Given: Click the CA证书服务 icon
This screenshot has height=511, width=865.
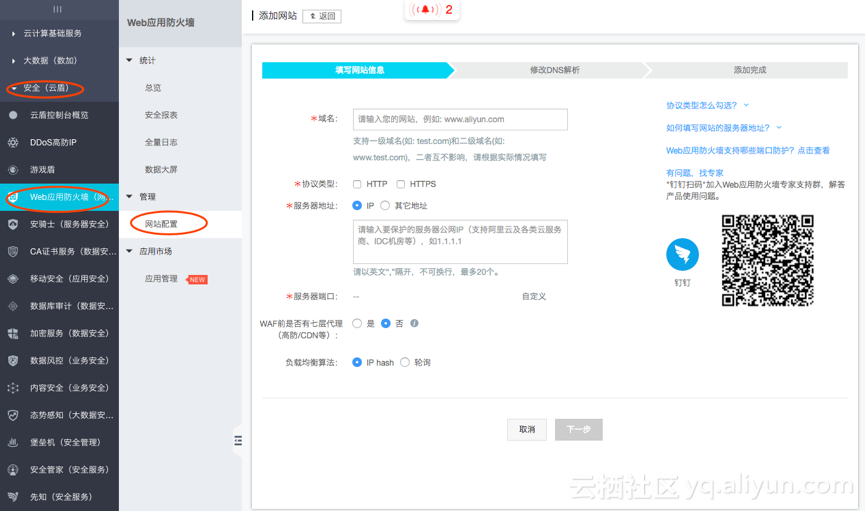Looking at the screenshot, I should 13,252.
